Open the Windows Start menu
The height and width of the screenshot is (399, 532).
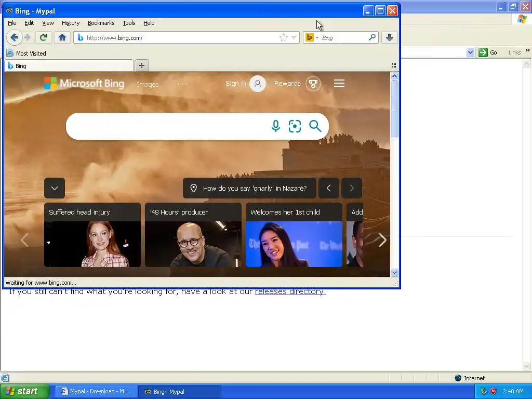(25, 392)
